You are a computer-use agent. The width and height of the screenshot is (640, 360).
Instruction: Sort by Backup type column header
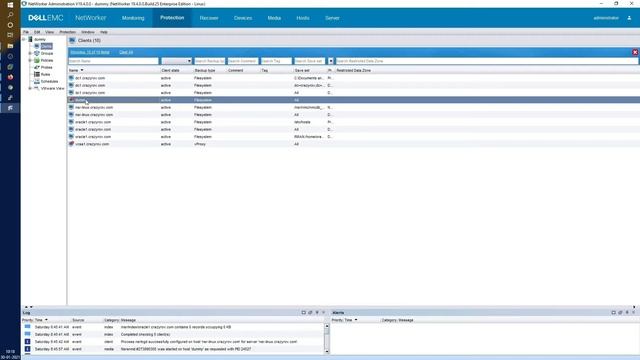click(204, 70)
